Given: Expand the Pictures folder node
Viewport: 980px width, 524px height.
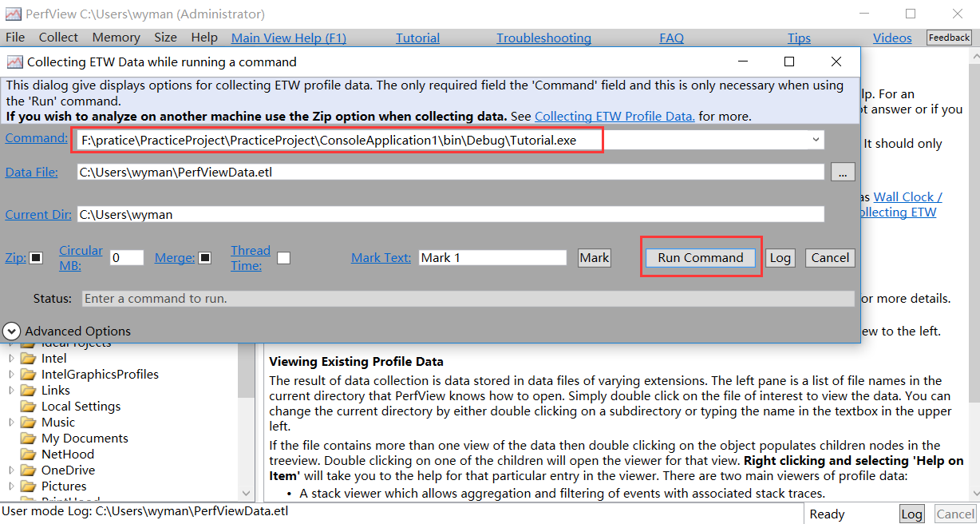Looking at the screenshot, I should pyautogui.click(x=11, y=486).
